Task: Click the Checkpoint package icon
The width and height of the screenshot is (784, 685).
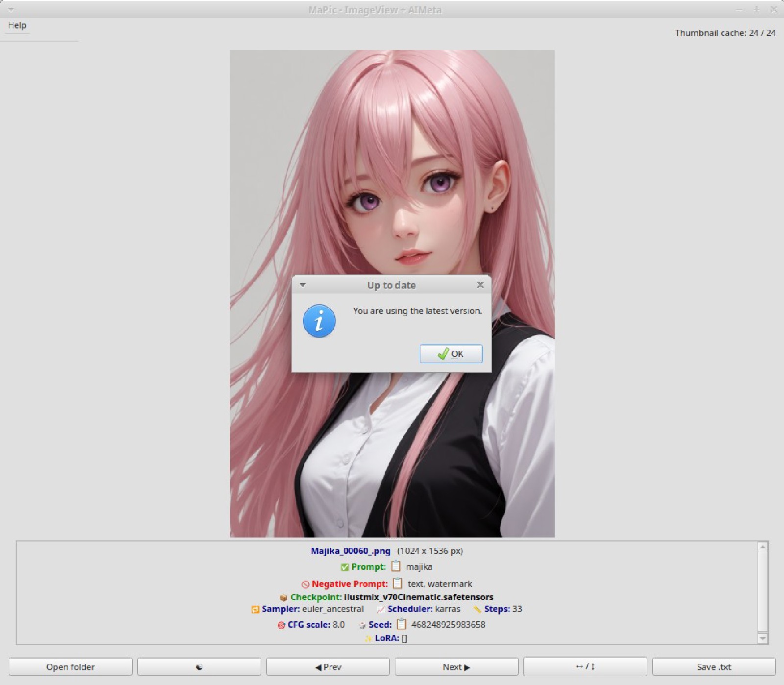Action: tap(283, 597)
